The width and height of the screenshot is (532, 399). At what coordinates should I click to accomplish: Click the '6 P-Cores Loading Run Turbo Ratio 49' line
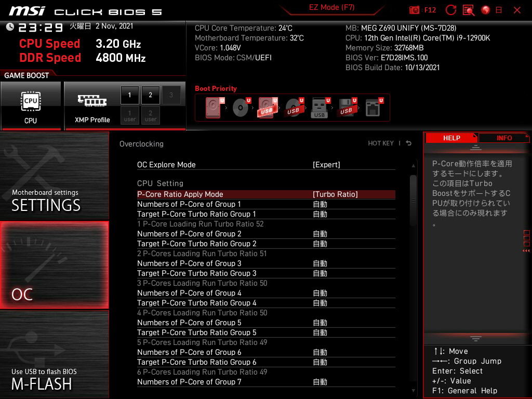tap(202, 372)
